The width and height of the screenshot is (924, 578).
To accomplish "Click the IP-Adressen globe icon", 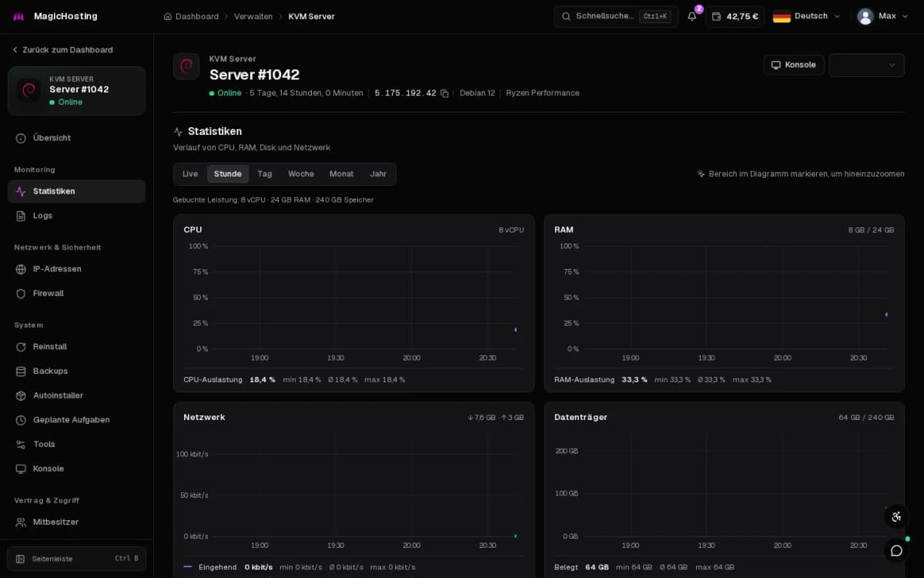I will pos(21,269).
